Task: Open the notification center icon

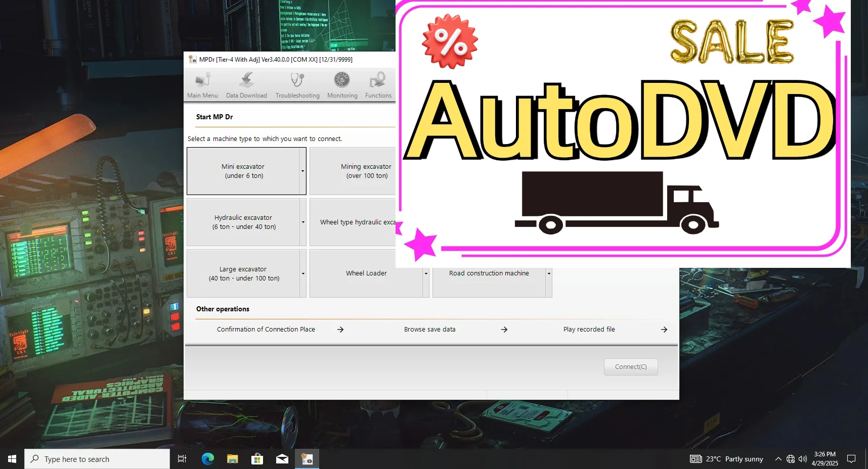Action: tap(851, 459)
